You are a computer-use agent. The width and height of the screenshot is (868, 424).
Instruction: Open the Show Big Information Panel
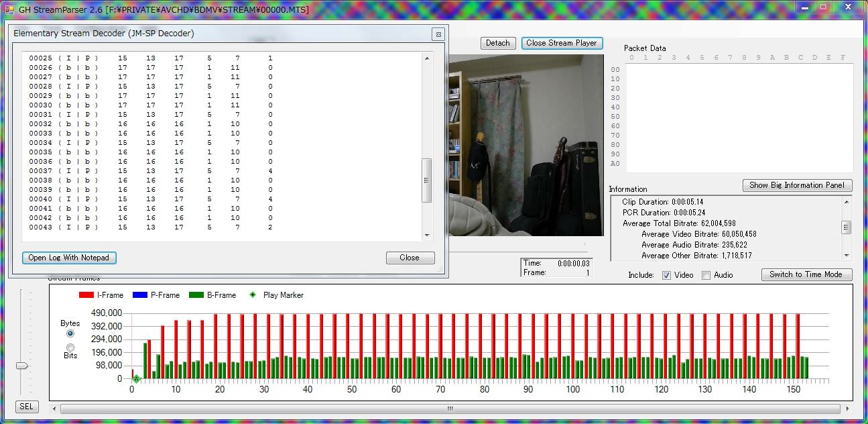(797, 185)
